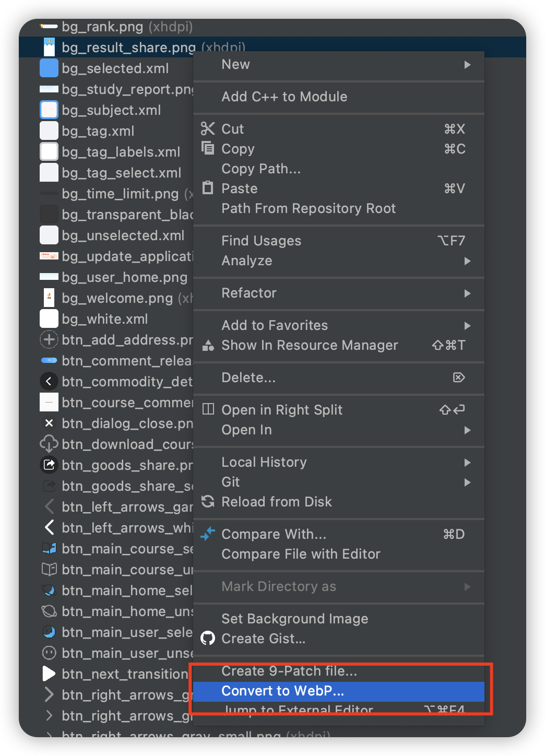The width and height of the screenshot is (545, 756).
Task: Expand the New submenu arrow
Action: pos(467,65)
